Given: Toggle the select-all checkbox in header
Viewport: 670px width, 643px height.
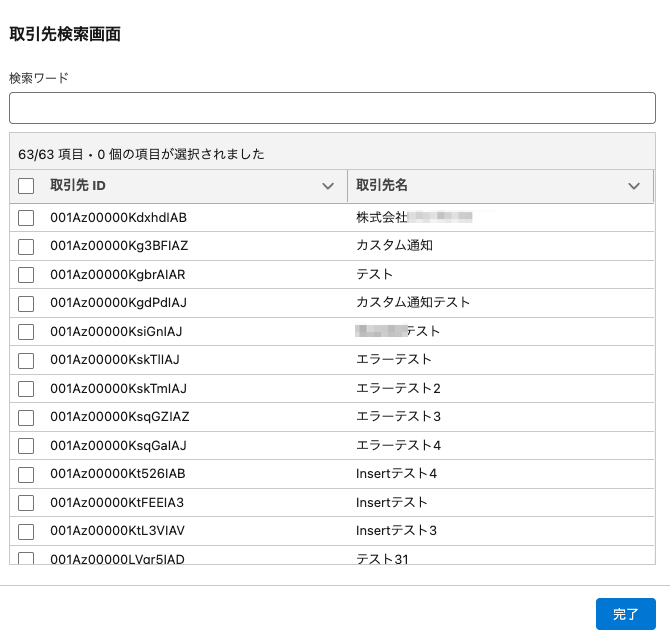Looking at the screenshot, I should coord(26,186).
